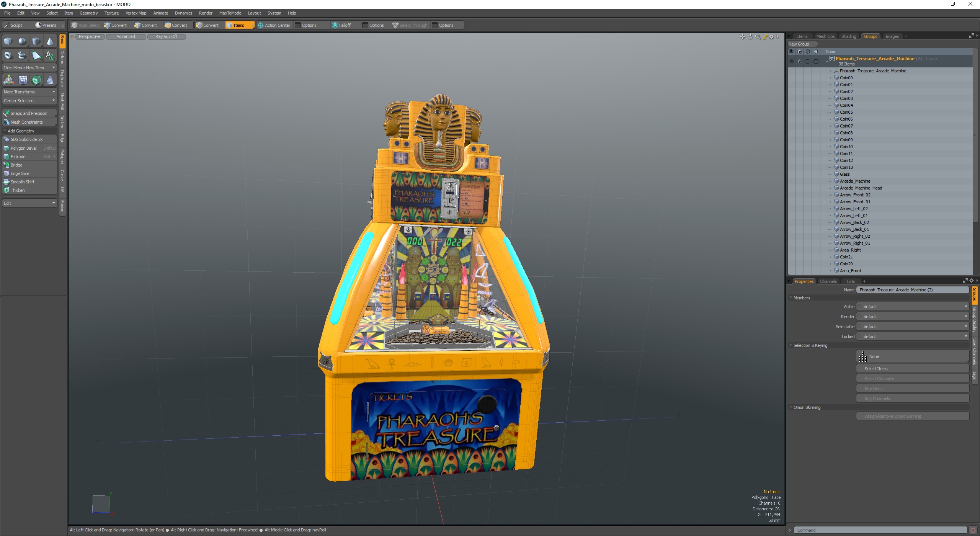
Task: Open the Edit dropdown in left panel
Action: (x=29, y=203)
